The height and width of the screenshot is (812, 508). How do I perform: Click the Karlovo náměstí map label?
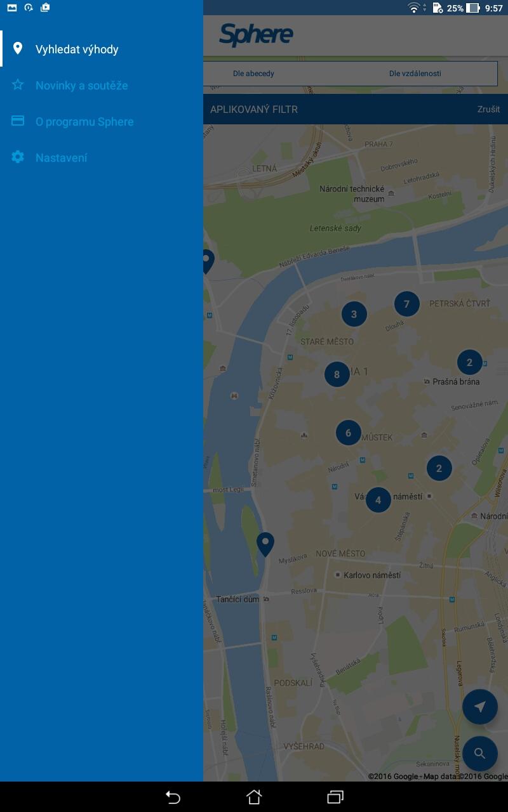pos(372,575)
